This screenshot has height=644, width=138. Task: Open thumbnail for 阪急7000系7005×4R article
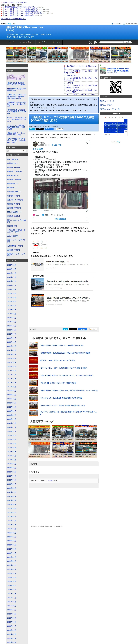click(33, 345)
